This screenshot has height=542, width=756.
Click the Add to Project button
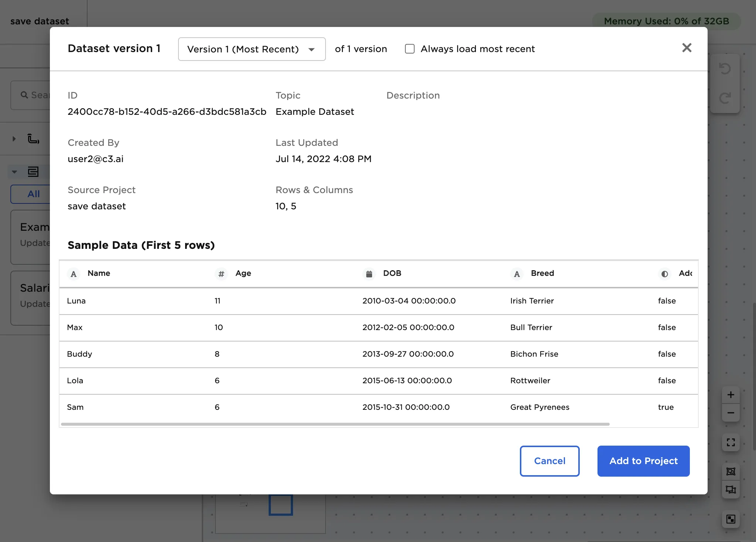point(643,461)
